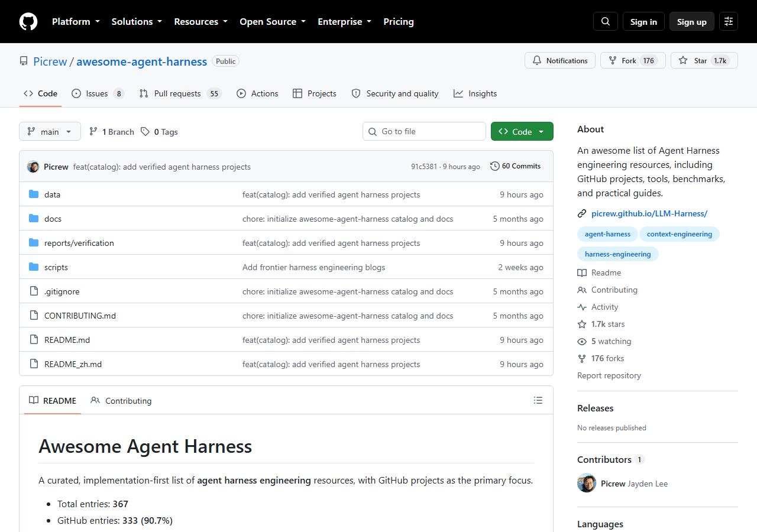This screenshot has height=532, width=757.
Task: View the 1 Branch list
Action: [x=112, y=132]
